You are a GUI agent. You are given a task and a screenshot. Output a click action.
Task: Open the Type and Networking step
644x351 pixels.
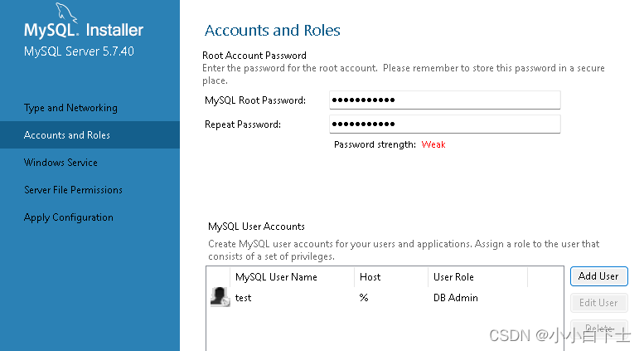(x=70, y=108)
